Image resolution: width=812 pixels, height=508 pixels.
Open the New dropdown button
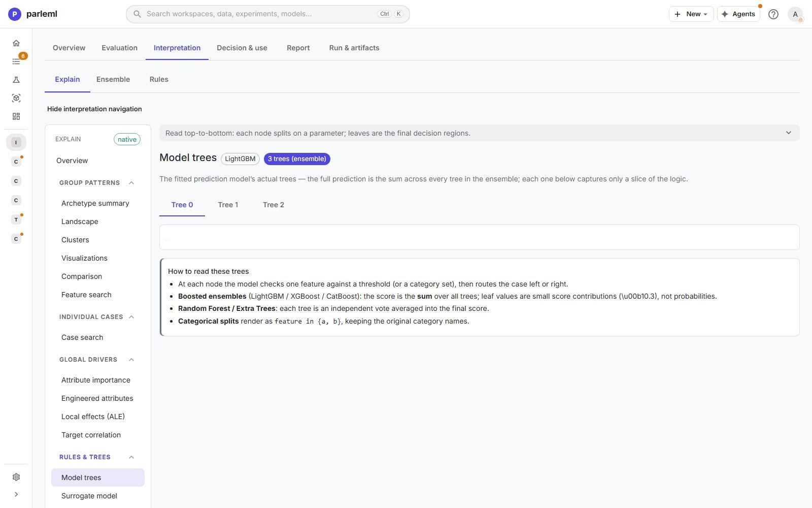tap(691, 14)
